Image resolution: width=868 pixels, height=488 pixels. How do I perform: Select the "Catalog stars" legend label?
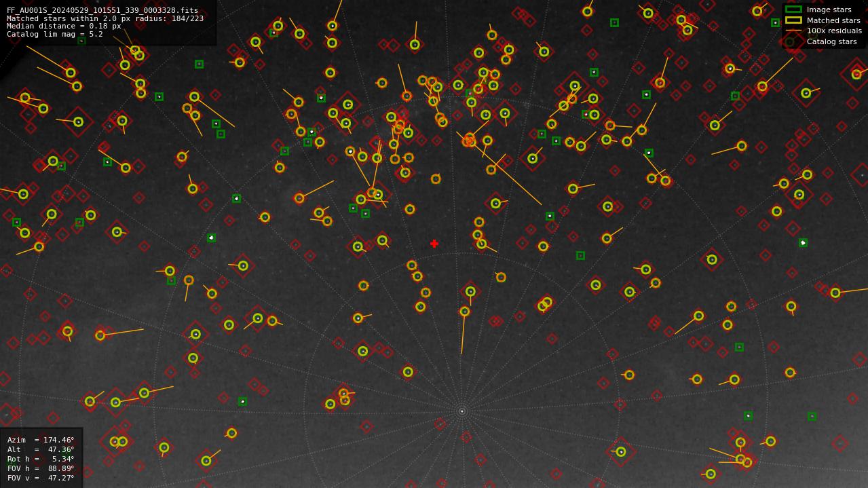(x=831, y=41)
